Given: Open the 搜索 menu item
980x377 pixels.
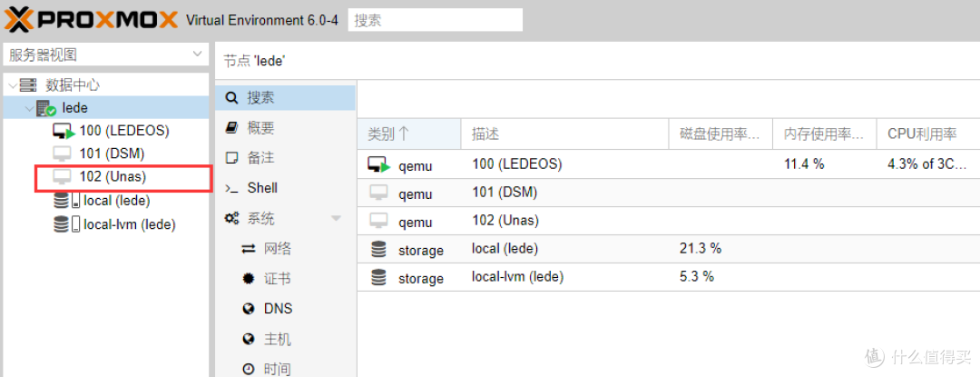Looking at the screenshot, I should (285, 98).
